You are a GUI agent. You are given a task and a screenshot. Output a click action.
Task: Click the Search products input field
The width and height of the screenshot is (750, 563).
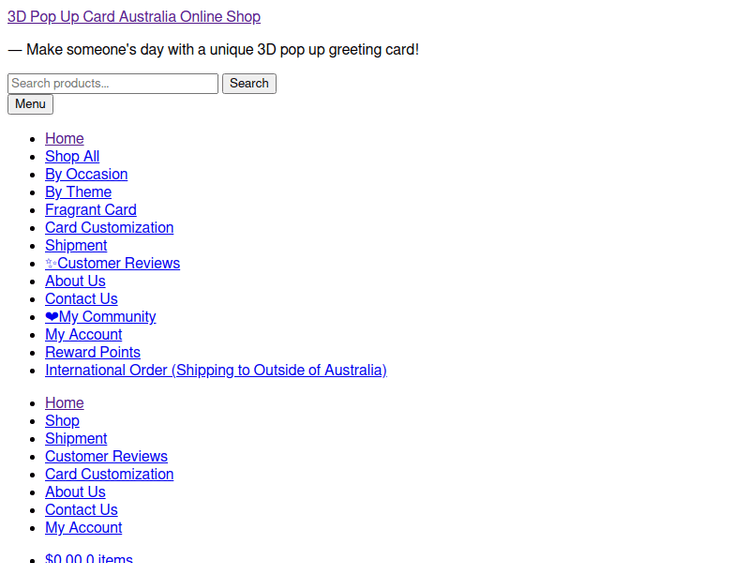coord(112,84)
